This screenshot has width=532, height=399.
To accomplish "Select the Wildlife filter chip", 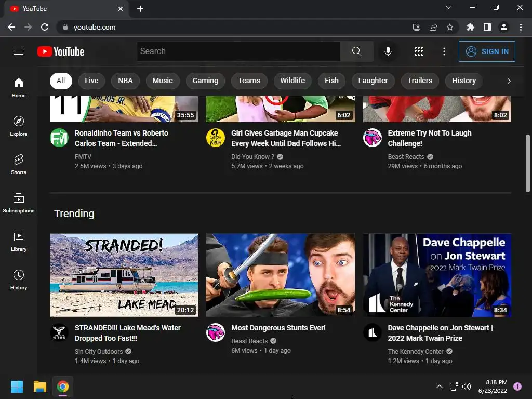I will [x=292, y=81].
